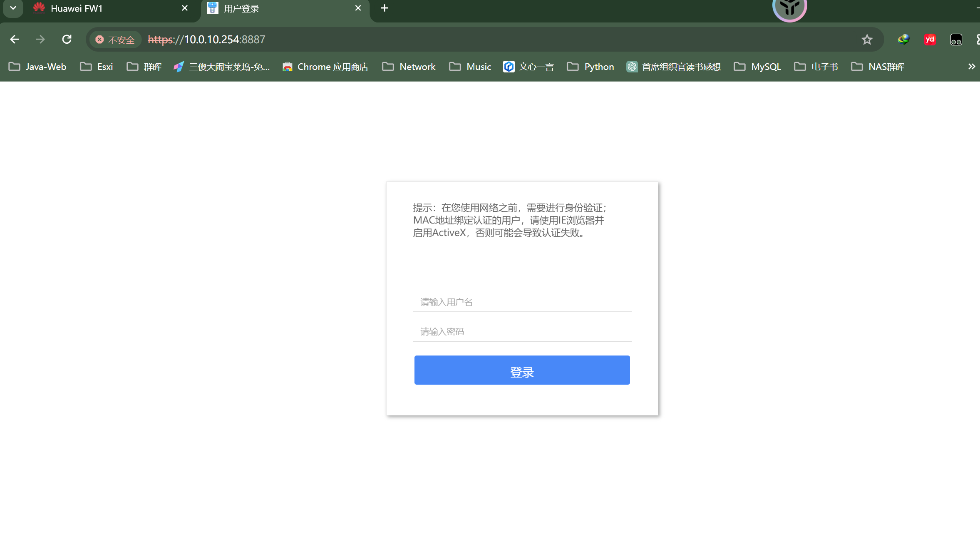980x537 pixels.
Task: Open the yd extension icon
Action: click(930, 40)
